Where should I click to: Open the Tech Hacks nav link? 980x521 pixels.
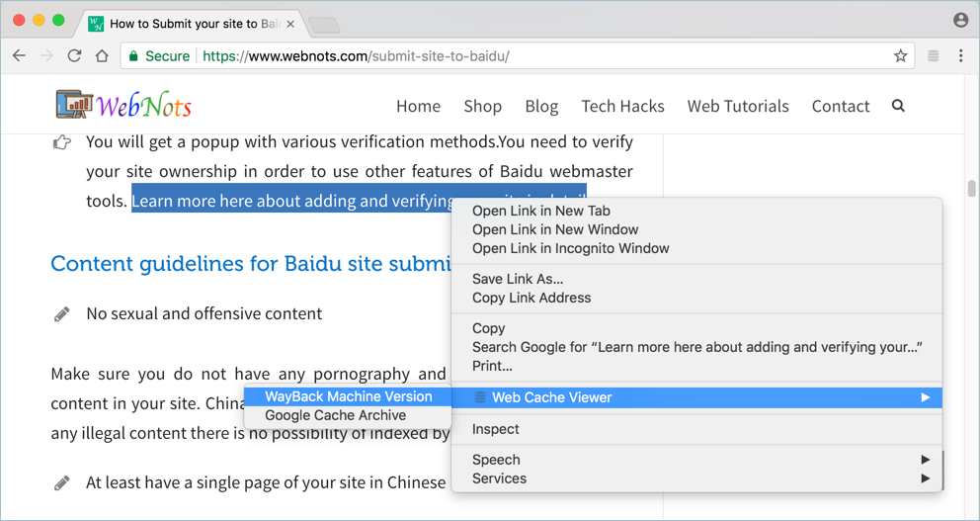622,106
